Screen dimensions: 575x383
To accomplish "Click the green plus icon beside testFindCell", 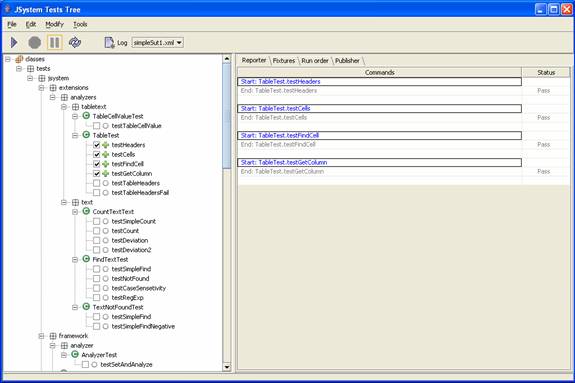I will coord(106,164).
